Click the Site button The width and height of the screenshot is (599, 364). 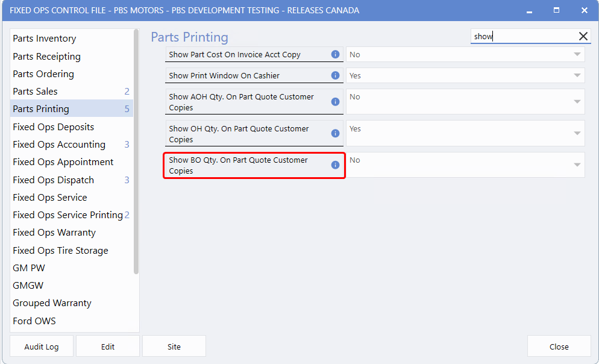(x=174, y=347)
